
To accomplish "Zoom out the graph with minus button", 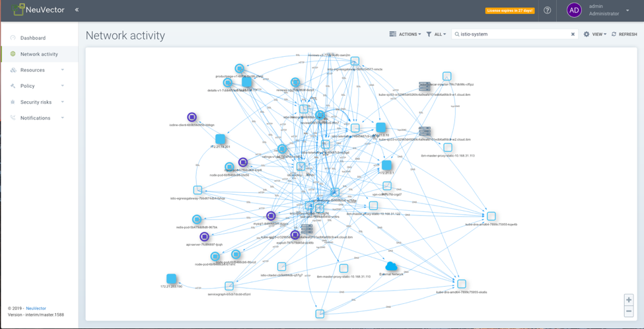I will pyautogui.click(x=628, y=311).
